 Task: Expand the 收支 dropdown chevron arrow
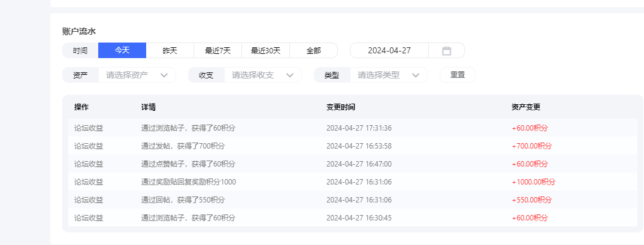click(x=290, y=75)
